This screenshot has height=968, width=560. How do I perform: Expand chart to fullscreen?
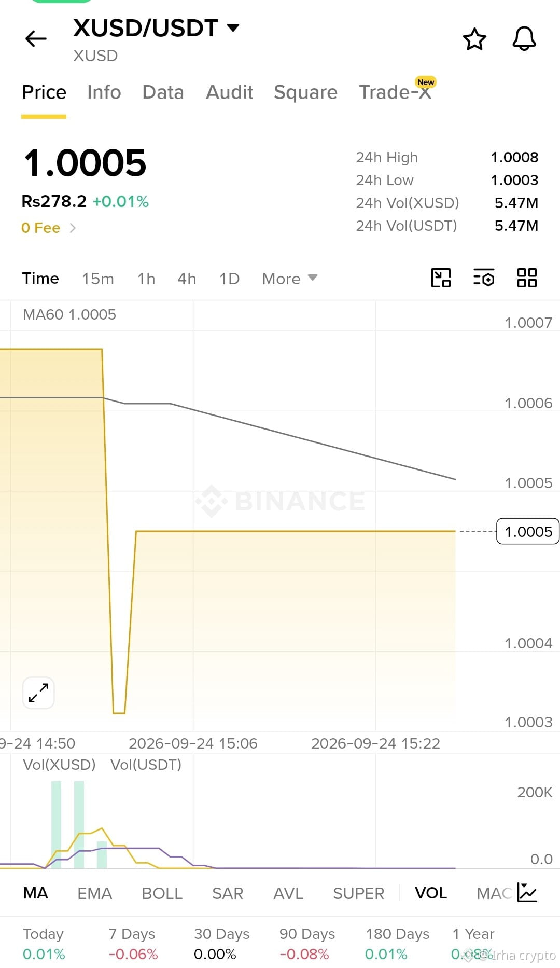[x=38, y=693]
